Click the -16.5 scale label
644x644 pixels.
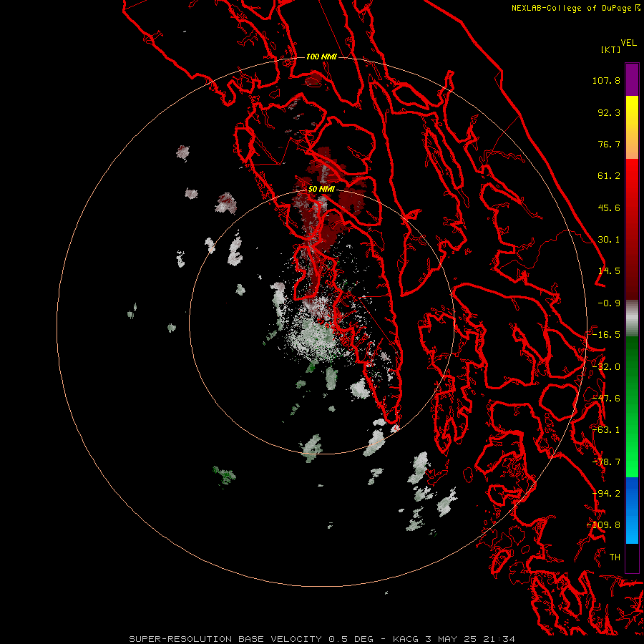(606, 335)
